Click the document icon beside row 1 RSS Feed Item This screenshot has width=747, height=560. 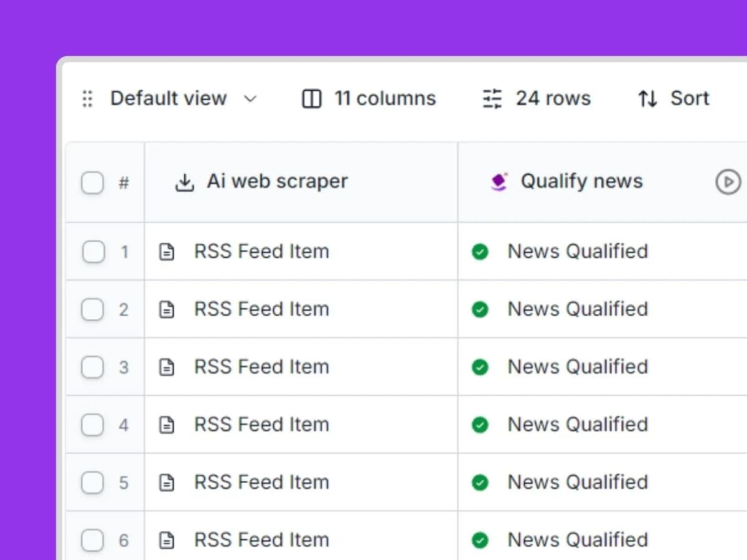tap(167, 251)
